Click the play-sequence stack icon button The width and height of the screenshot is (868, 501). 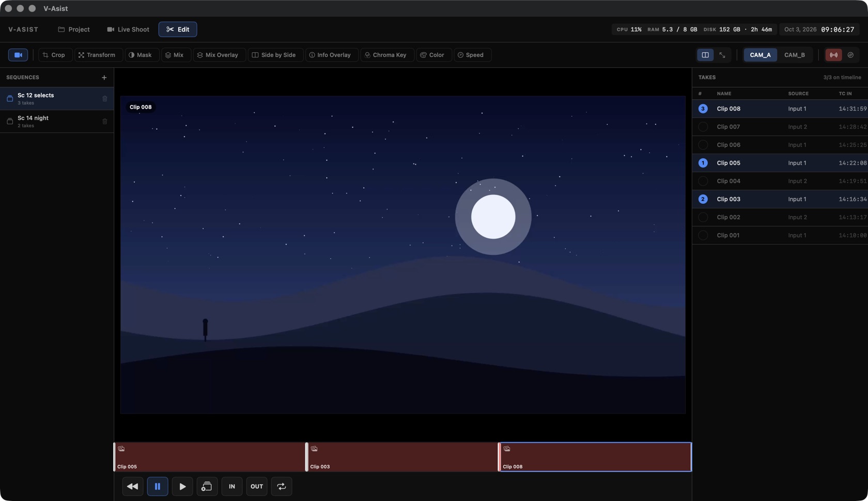click(x=207, y=487)
